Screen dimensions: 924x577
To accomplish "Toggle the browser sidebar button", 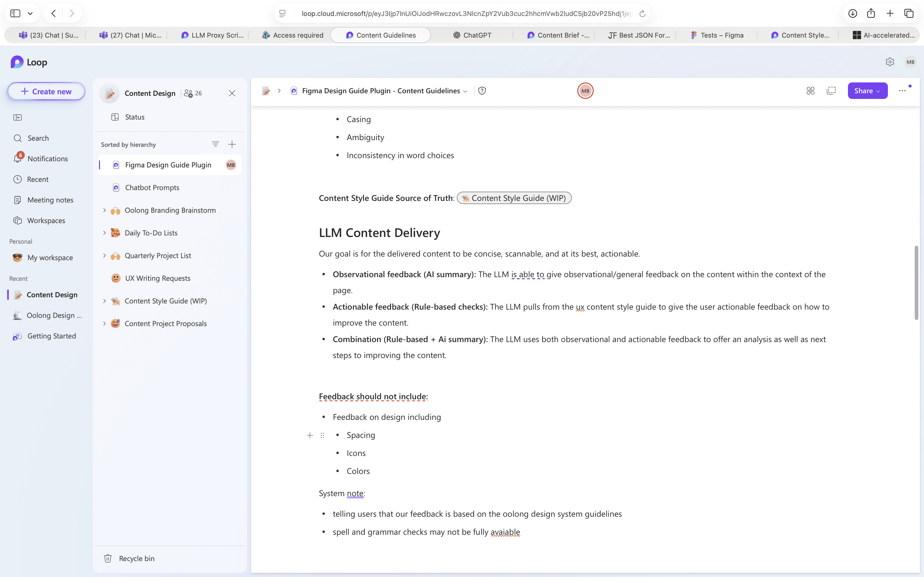I will (15, 13).
